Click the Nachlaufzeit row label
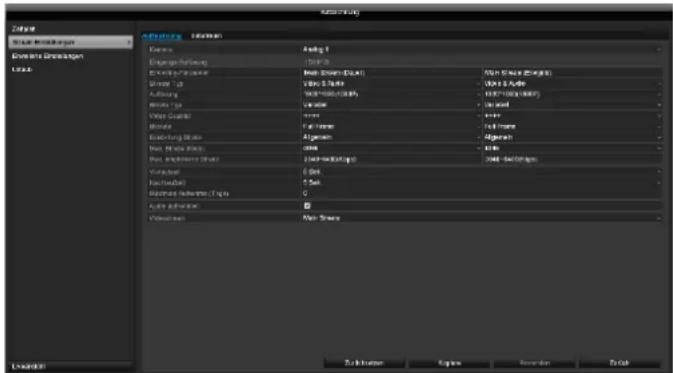This screenshot has height=373, width=673. (167, 182)
